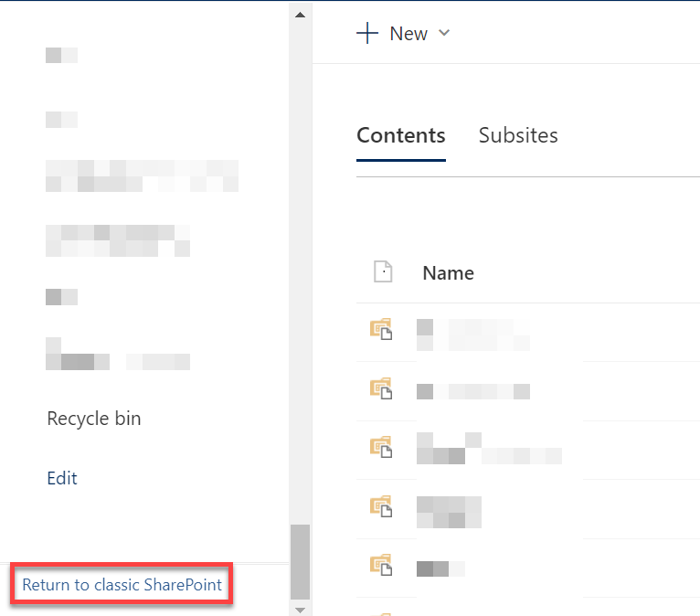
Task: Open the Subsites tab
Action: click(x=518, y=136)
